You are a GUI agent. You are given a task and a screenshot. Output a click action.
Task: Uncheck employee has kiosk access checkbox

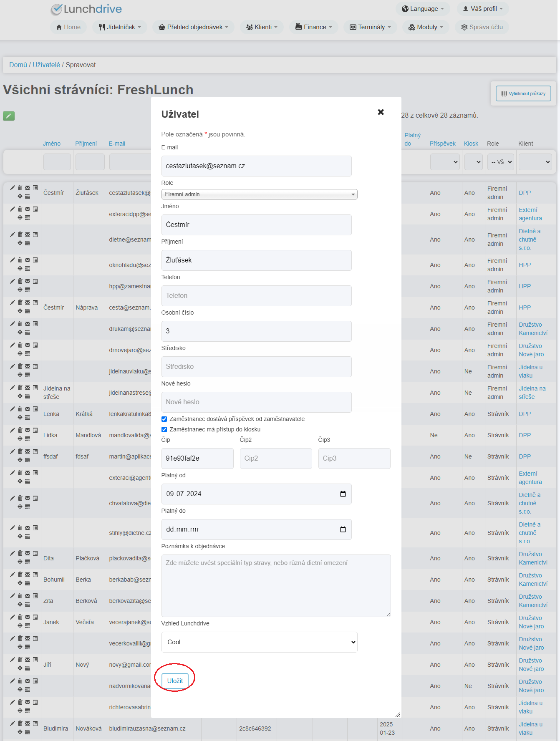(x=164, y=430)
